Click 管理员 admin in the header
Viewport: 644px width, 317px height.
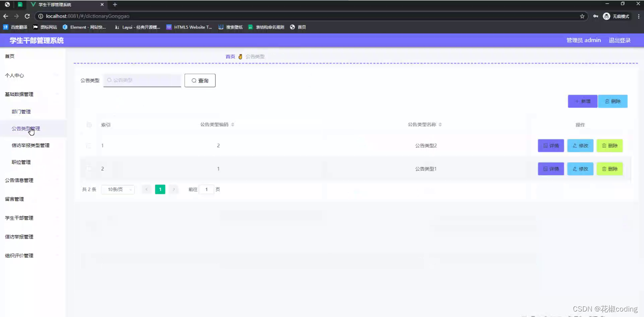(583, 40)
